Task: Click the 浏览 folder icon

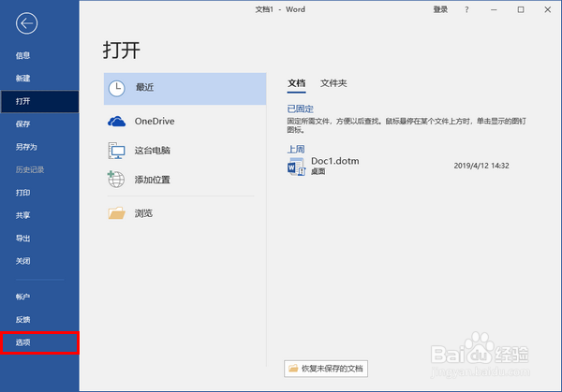Action: coord(116,213)
